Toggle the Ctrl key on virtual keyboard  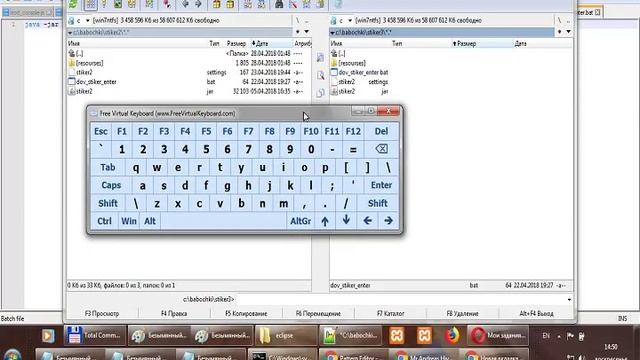(104, 221)
